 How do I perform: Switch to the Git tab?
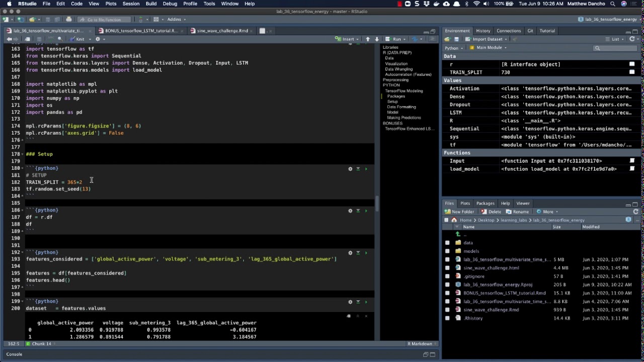click(x=530, y=31)
